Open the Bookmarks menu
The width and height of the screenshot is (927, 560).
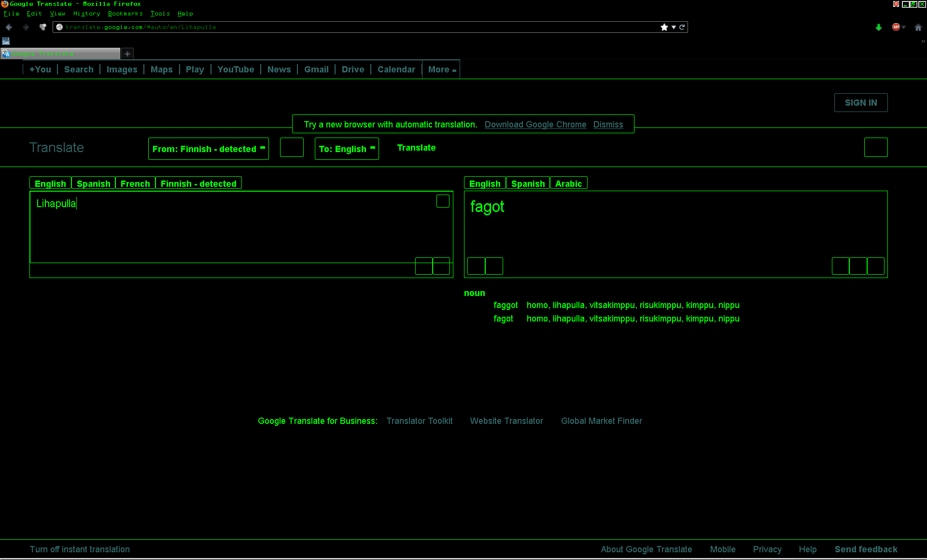pyautogui.click(x=125, y=14)
